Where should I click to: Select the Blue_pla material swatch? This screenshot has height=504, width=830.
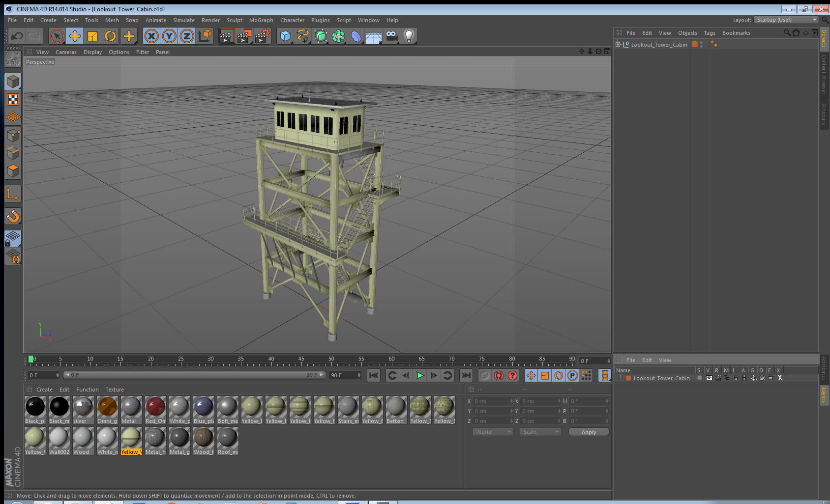coord(204,410)
